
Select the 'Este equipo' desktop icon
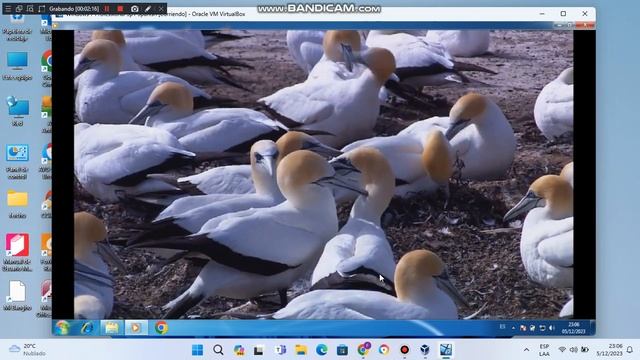[x=17, y=65]
